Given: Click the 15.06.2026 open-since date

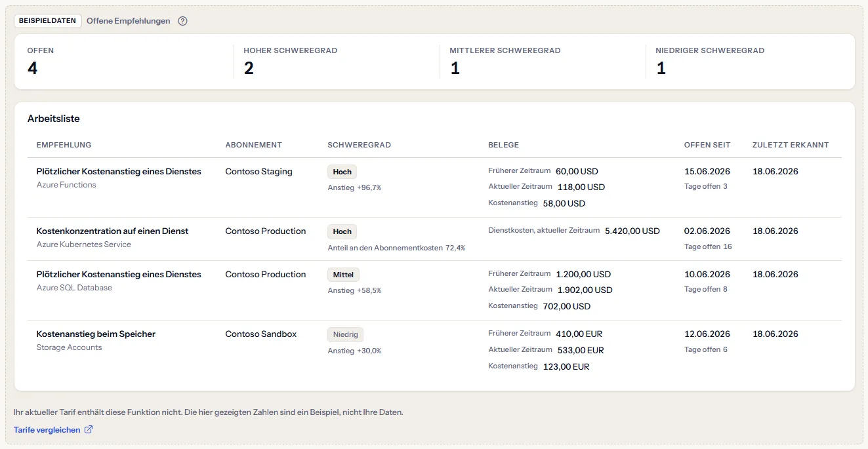Looking at the screenshot, I should (707, 172).
